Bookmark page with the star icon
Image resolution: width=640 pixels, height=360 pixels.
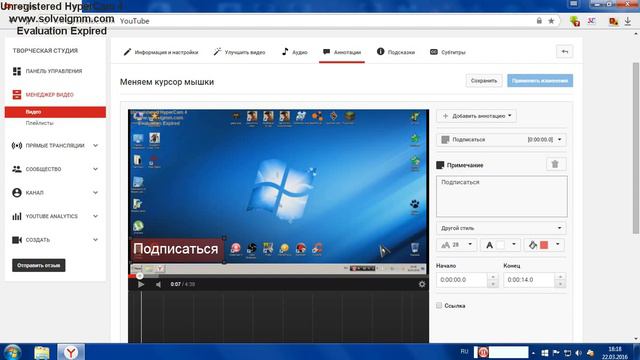551,21
